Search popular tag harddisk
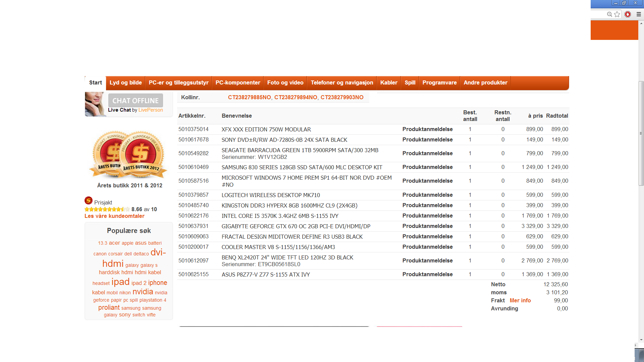 [x=109, y=273]
